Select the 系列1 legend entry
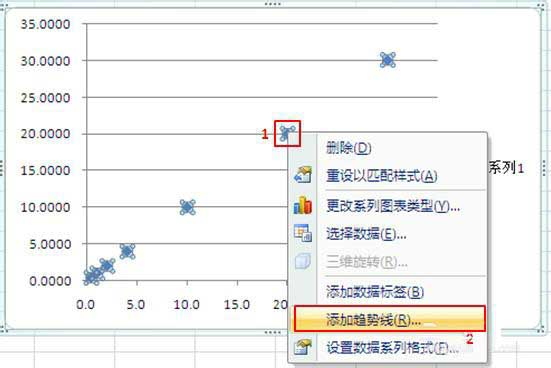The image size is (551, 368). click(506, 168)
